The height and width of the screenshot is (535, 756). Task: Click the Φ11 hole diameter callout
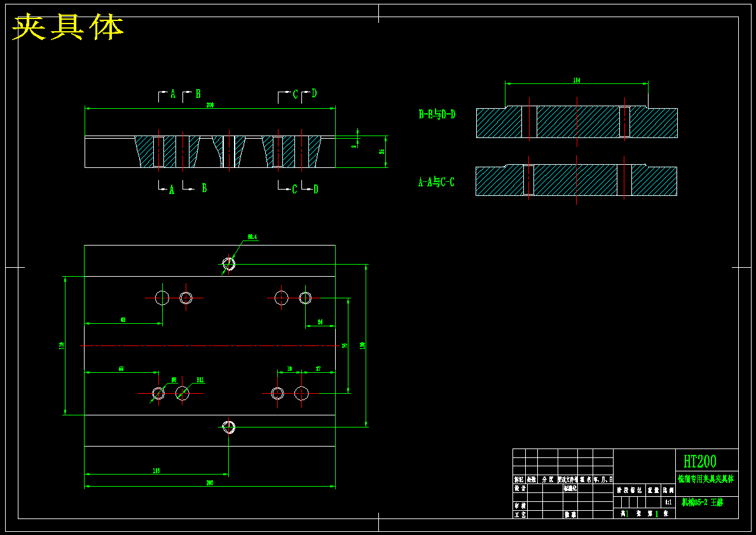point(200,380)
